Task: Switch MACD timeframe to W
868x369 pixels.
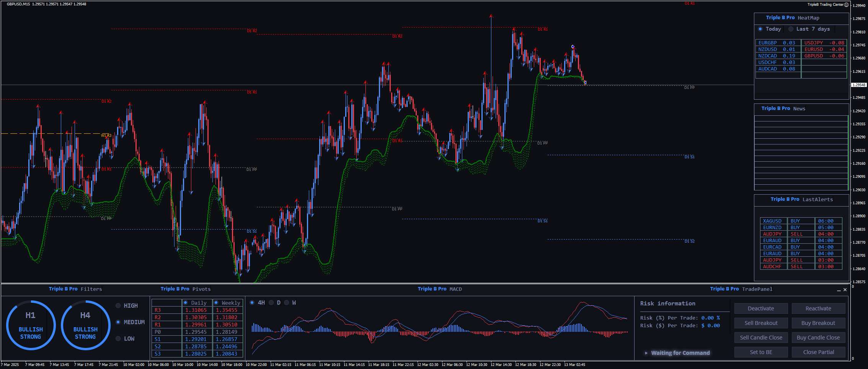Action: tap(287, 303)
